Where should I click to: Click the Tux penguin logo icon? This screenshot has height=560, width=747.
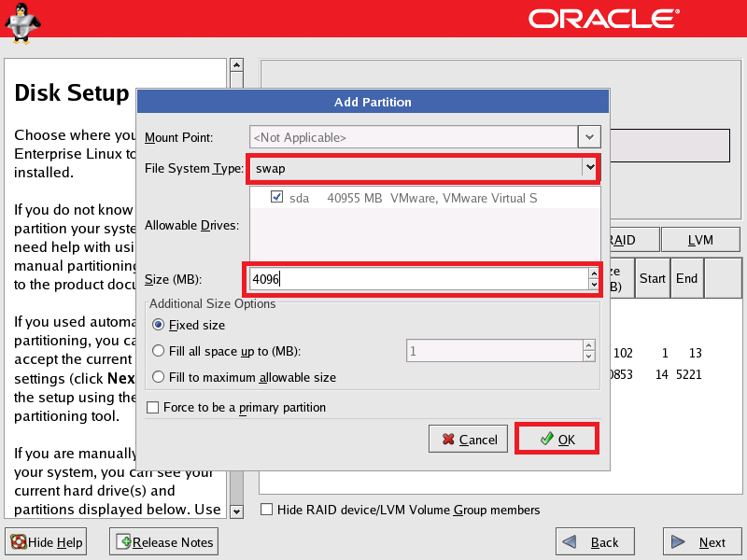(x=21, y=22)
